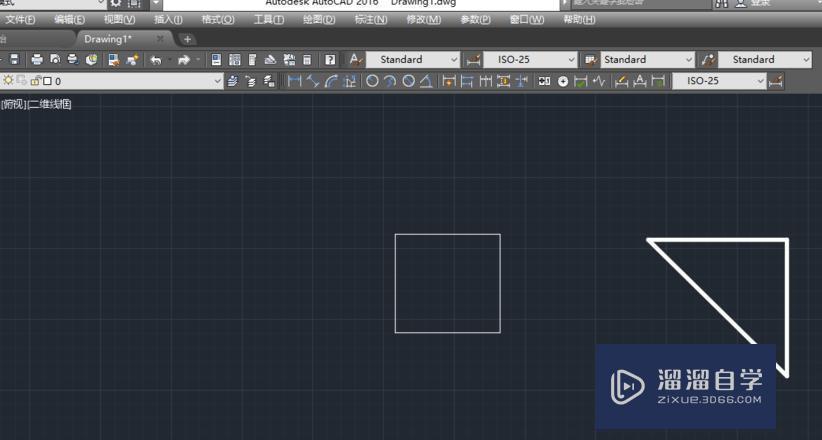The width and height of the screenshot is (822, 440).
Task: Open the text style Standard dropdown
Action: point(454,60)
